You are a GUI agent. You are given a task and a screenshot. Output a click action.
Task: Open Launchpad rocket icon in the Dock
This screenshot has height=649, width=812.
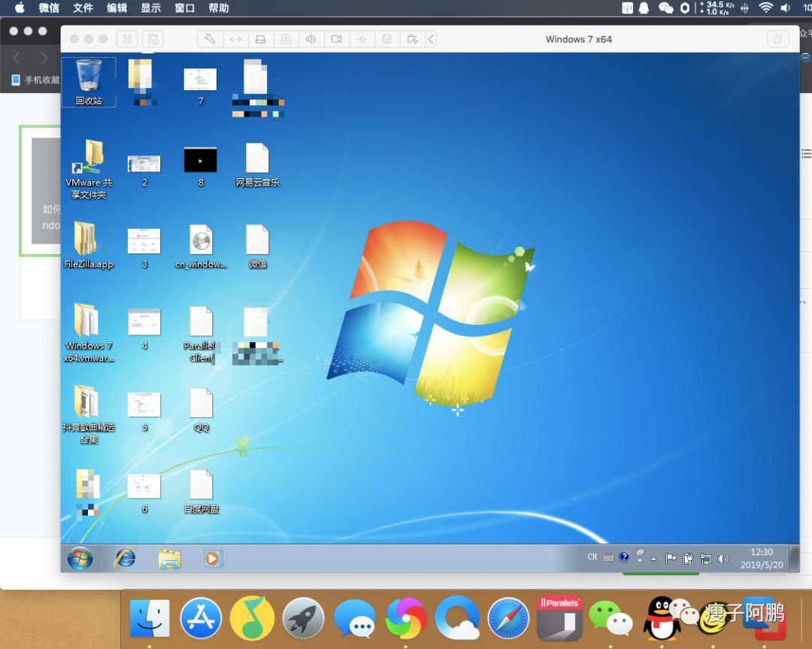click(304, 618)
